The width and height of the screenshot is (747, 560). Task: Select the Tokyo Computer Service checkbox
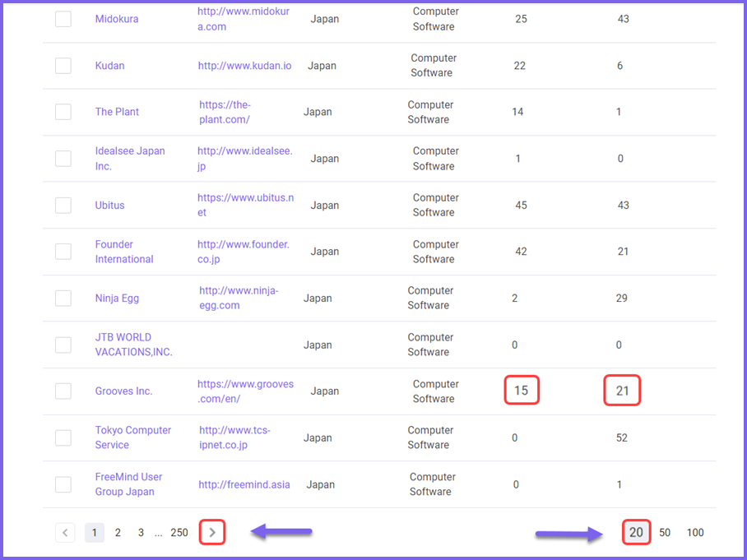63,437
